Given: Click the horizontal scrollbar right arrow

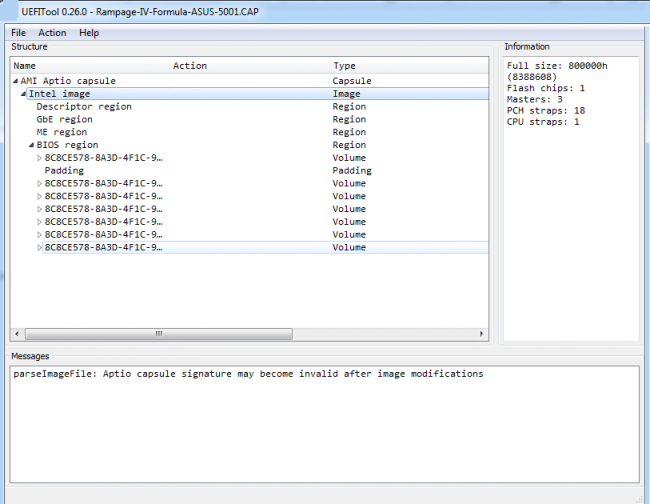Looking at the screenshot, I should click(x=481, y=334).
